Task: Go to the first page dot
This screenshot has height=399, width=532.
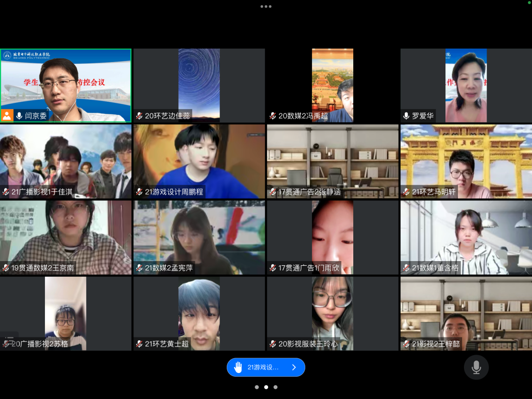Action: (257, 387)
